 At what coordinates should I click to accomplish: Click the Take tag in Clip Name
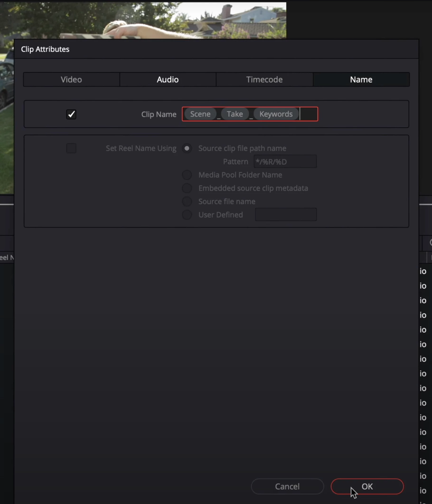(235, 114)
